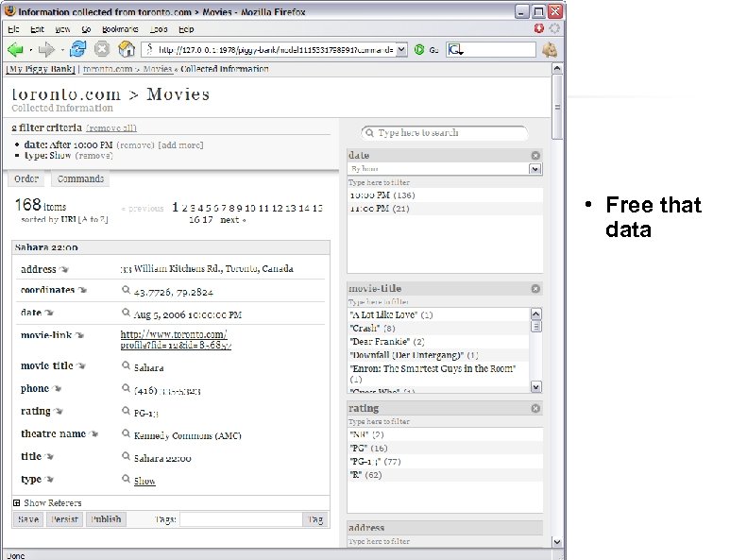This screenshot has width=747, height=560.
Task: Click the 'remove all' filter criteria link
Action: (111, 128)
